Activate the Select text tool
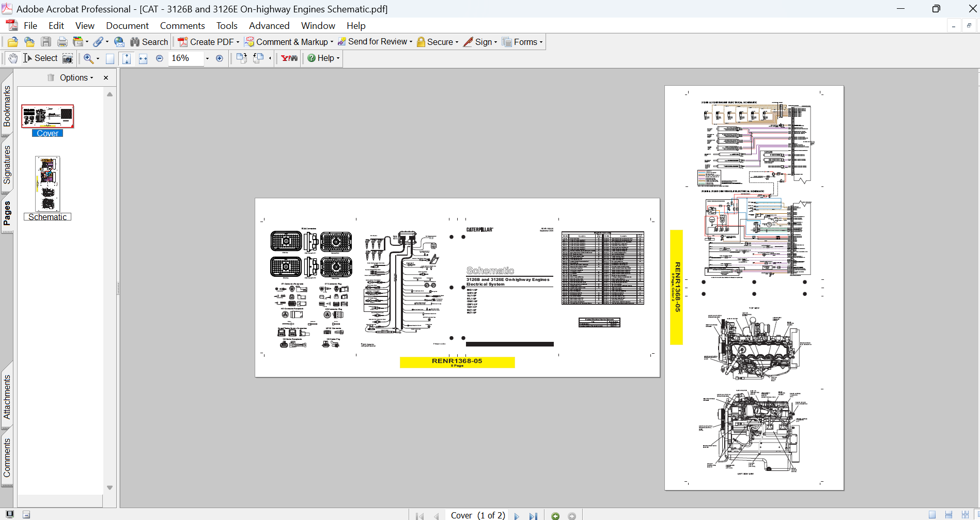980x520 pixels. (x=40, y=58)
